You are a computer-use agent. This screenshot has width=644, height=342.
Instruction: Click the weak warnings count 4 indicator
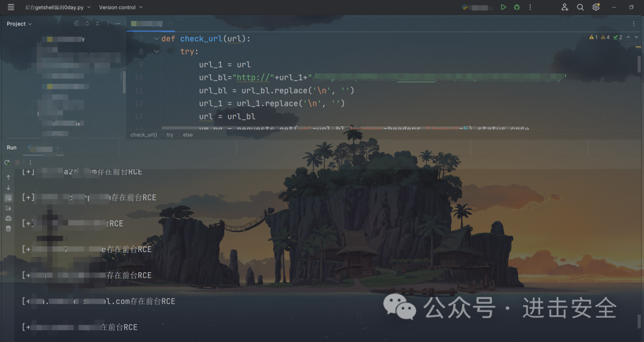[605, 37]
